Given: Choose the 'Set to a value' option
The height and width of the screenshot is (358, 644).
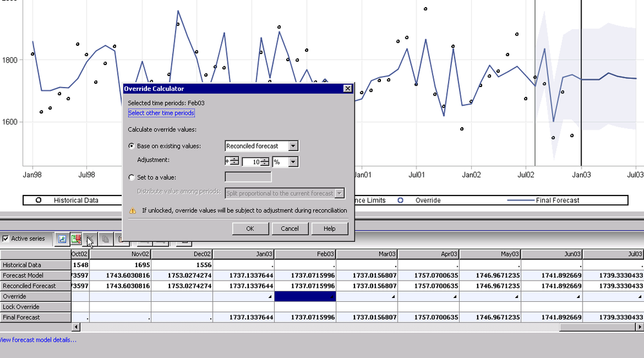Looking at the screenshot, I should [x=132, y=177].
